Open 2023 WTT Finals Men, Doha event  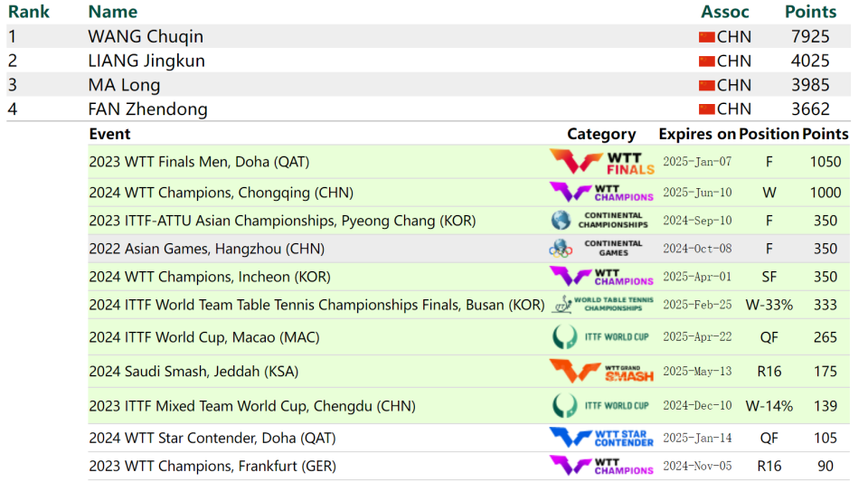[199, 163]
